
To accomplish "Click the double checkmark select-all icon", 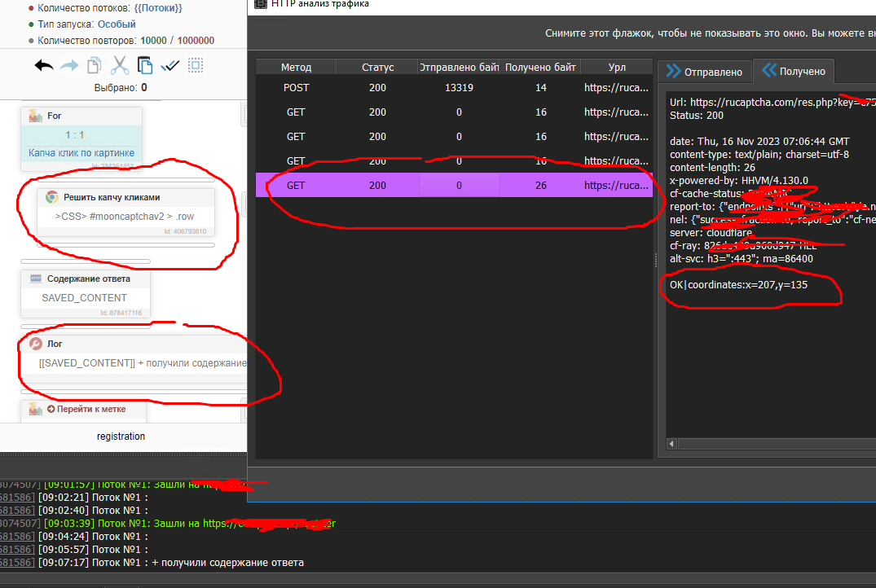I will point(170,66).
